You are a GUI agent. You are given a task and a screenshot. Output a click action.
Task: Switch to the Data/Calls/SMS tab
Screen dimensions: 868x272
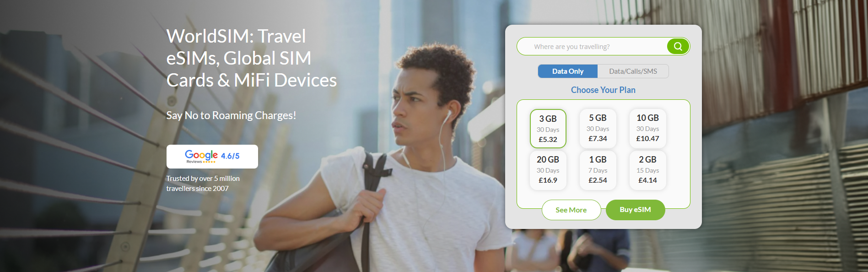[633, 71]
